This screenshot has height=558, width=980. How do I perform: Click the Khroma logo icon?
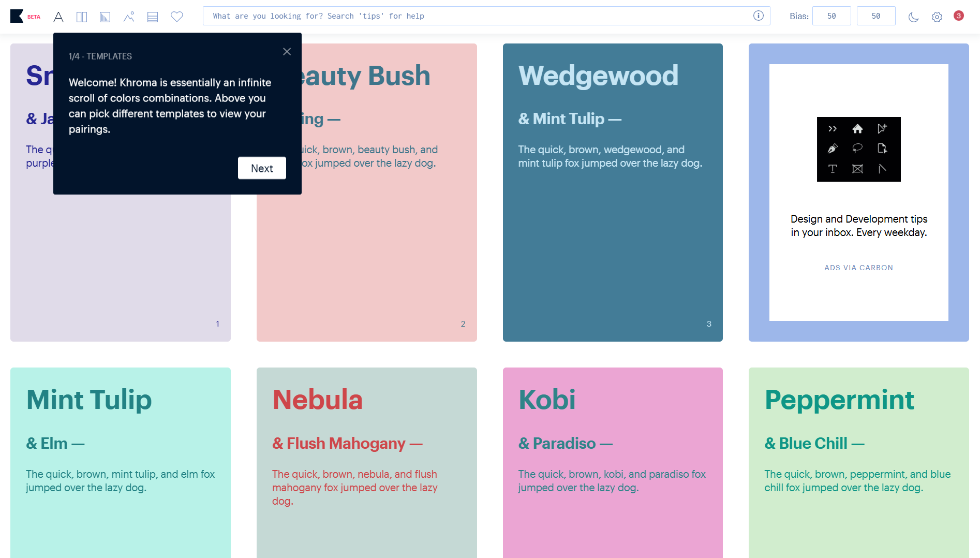pos(17,16)
